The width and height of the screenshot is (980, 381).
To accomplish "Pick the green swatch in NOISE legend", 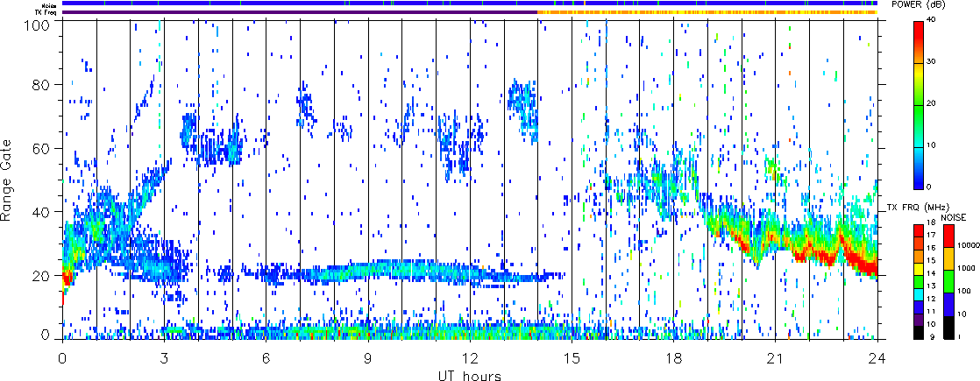I will click(x=948, y=280).
